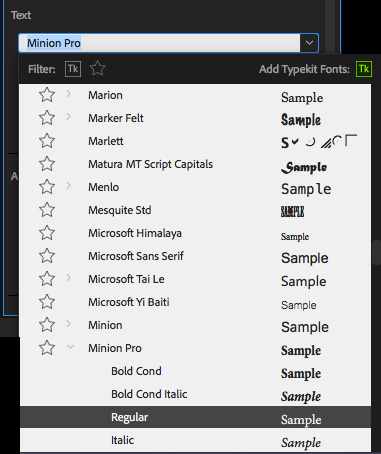Toggle favorite star for Minion Pro
381x454 pixels.
pos(47,348)
